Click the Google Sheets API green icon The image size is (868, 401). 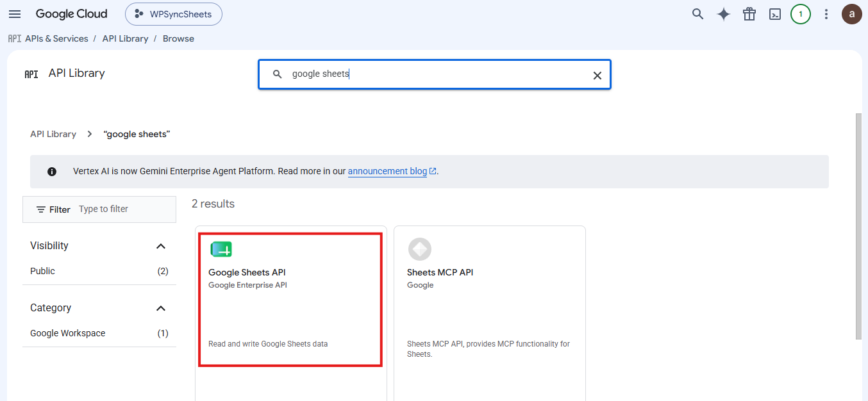coord(221,250)
